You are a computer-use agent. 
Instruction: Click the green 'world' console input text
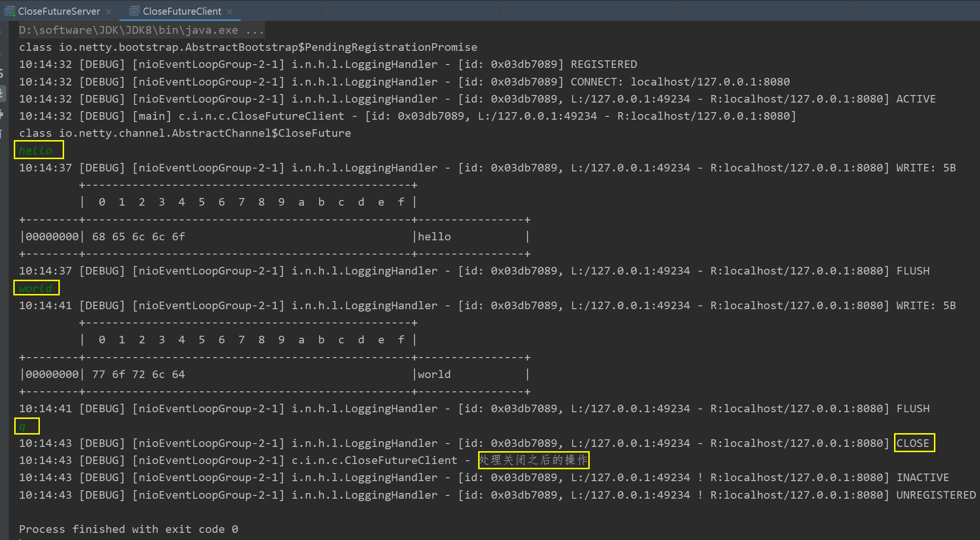[x=36, y=288]
